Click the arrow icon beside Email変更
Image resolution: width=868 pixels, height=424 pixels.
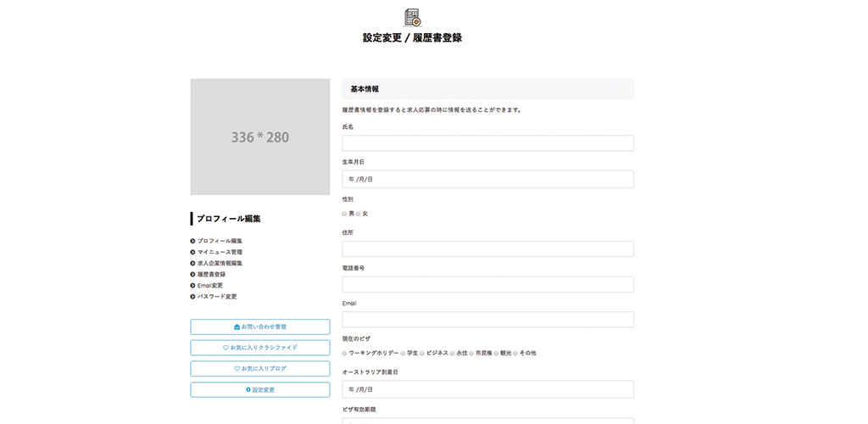(x=192, y=286)
